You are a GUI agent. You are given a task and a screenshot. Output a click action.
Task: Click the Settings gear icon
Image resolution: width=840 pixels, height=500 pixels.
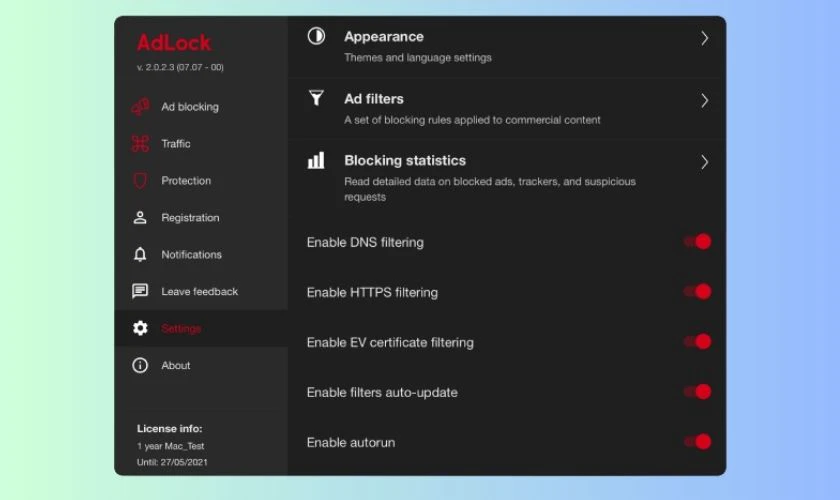(x=140, y=328)
